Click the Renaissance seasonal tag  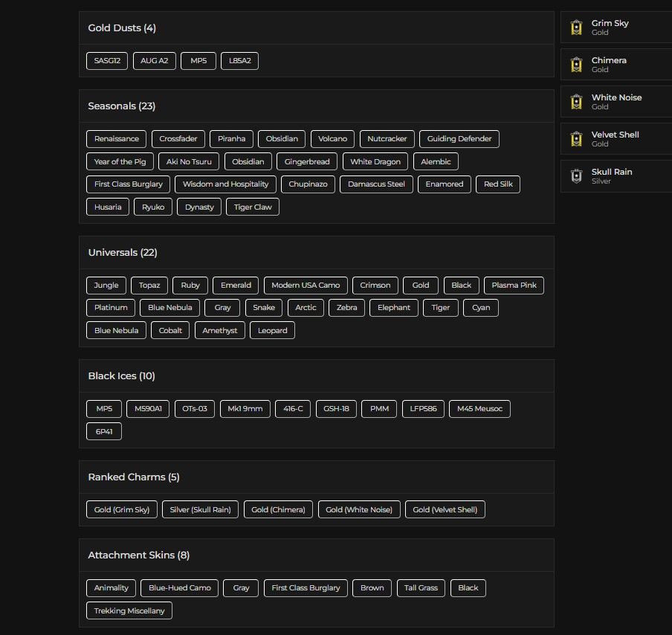[116, 139]
